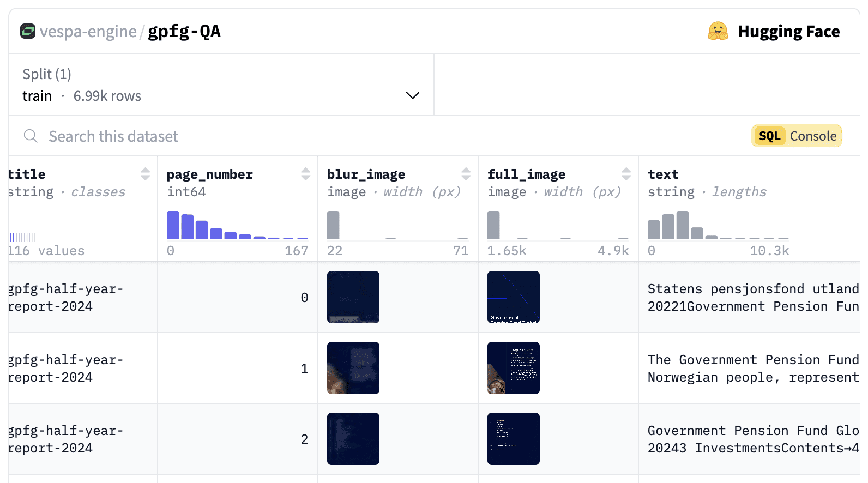The image size is (868, 483).
Task: Open the SQL Console
Action: (797, 136)
